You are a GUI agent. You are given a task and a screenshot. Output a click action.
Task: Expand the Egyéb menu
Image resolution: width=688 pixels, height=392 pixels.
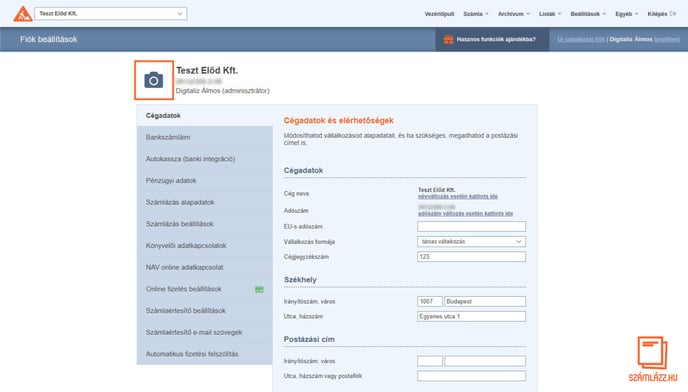(627, 14)
